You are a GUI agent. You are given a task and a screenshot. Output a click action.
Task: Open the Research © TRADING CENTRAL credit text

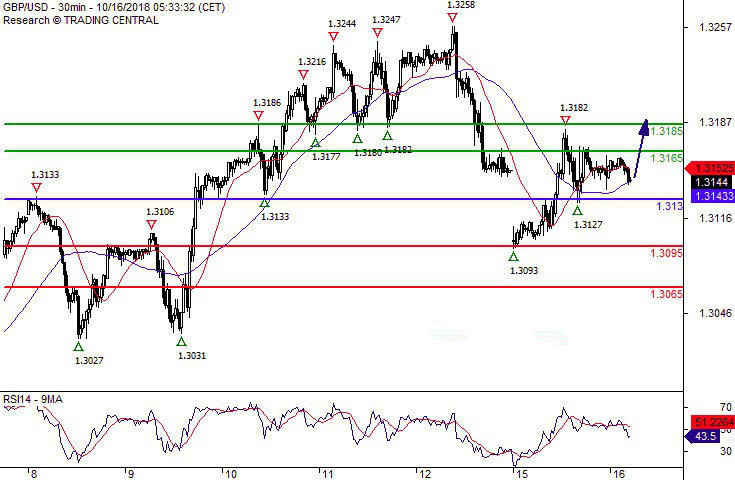[82, 20]
